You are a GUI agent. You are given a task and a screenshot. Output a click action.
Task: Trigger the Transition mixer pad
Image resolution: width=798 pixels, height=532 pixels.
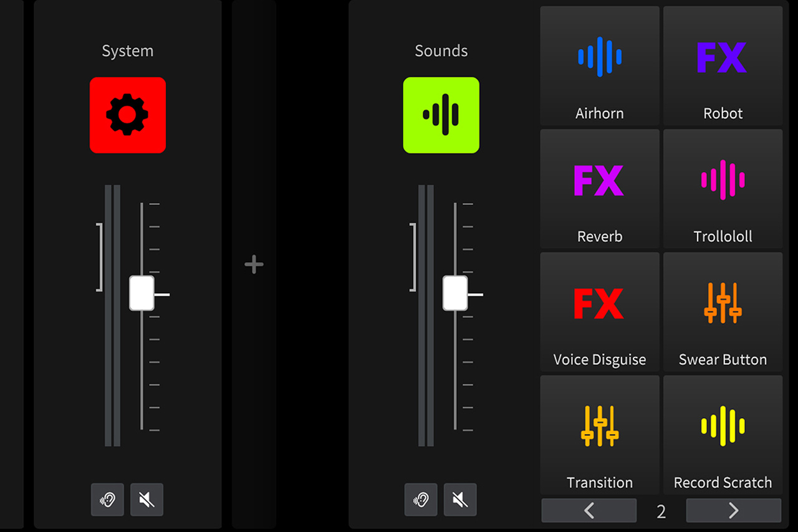pos(599,435)
